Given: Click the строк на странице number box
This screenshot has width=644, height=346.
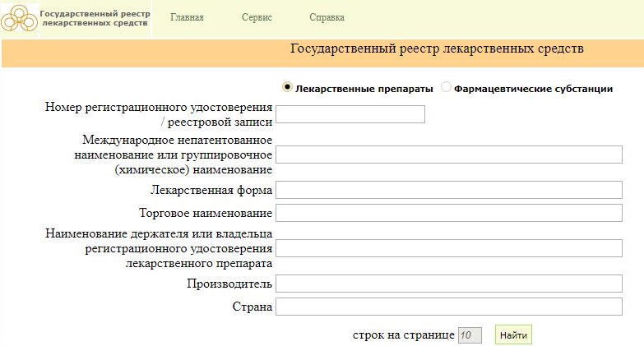Looking at the screenshot, I should (x=470, y=335).
